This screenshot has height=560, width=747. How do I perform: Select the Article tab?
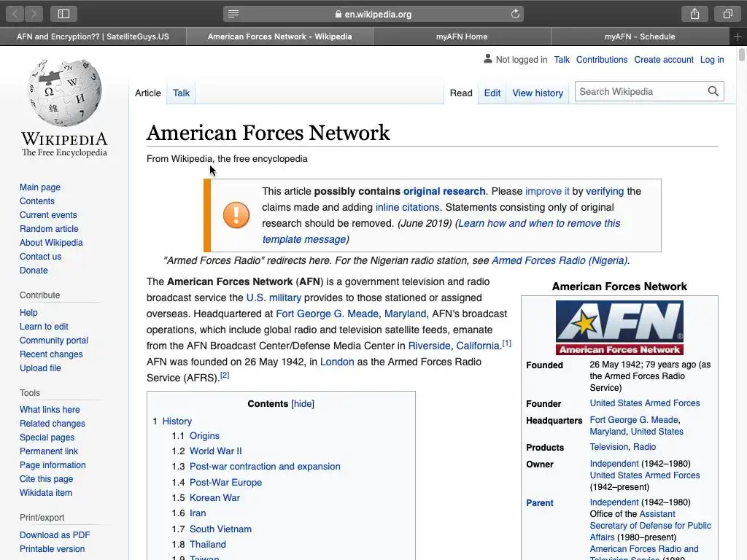[x=147, y=93]
